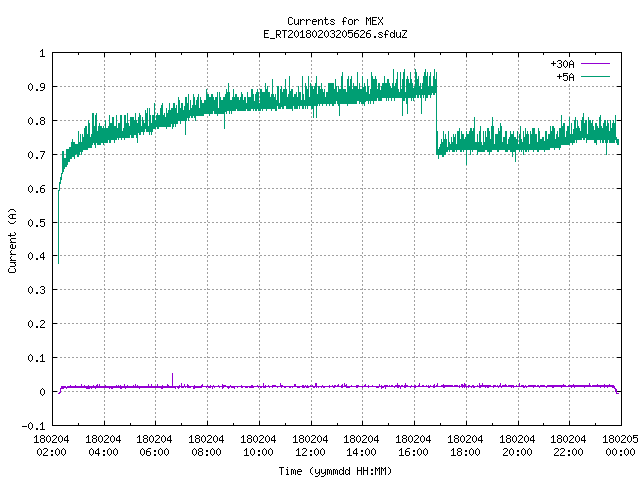Screen dimensions: 640x480
Task: Click the x-axis label 180204 18:00
Action: coord(465,446)
